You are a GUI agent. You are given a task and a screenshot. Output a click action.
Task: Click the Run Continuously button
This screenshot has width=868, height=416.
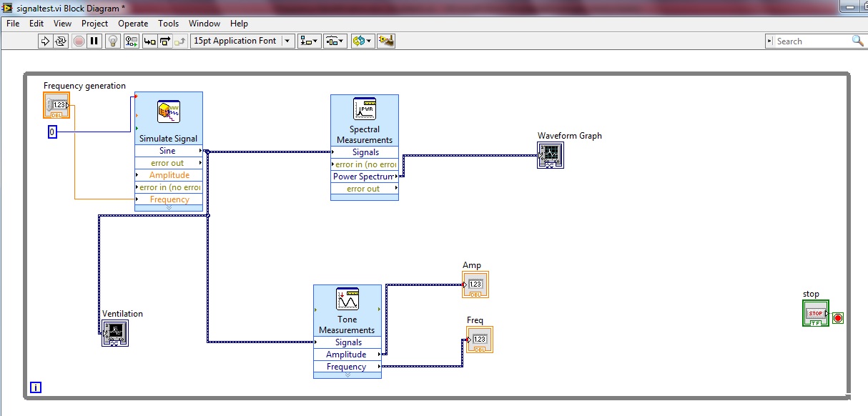61,41
